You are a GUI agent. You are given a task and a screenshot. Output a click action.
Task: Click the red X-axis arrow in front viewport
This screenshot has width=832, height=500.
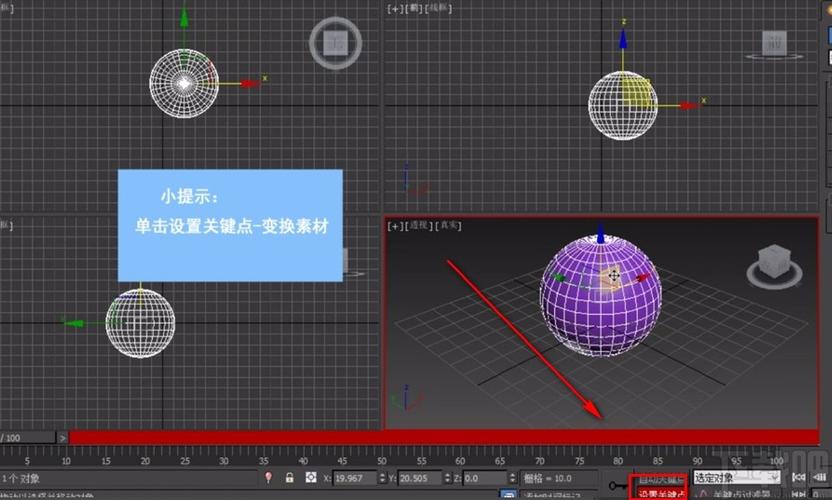pyautogui.click(x=689, y=106)
